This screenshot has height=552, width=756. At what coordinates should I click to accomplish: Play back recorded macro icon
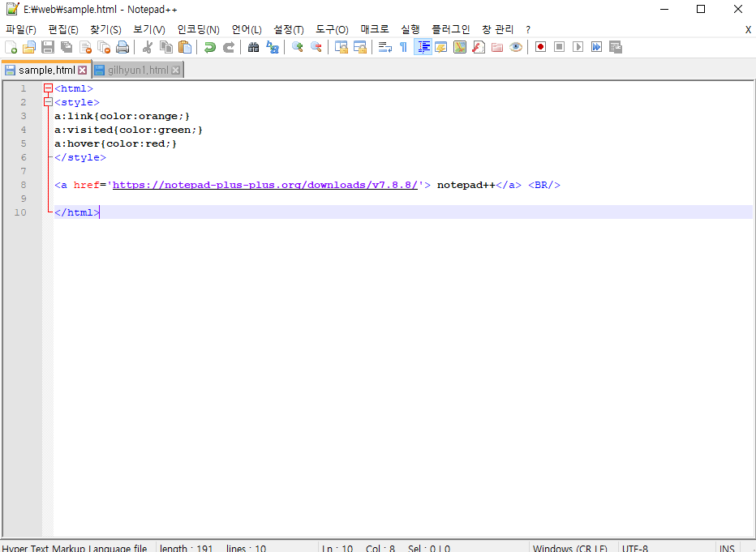(x=578, y=47)
